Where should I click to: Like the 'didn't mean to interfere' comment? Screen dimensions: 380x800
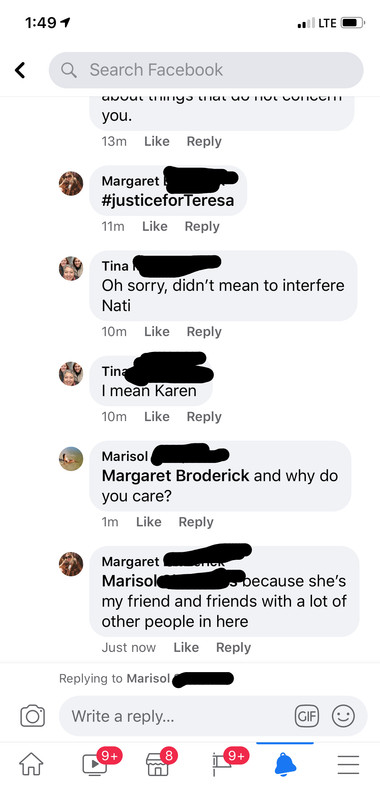point(157,331)
